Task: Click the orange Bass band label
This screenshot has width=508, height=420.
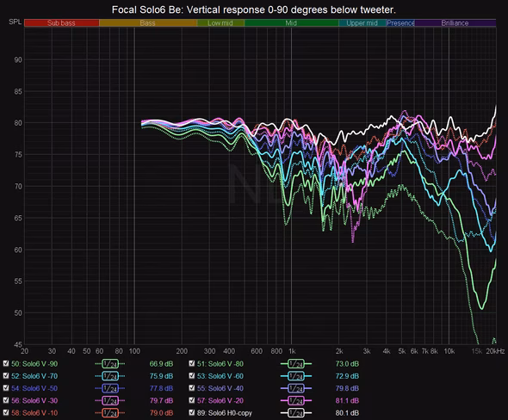Action: pos(148,23)
